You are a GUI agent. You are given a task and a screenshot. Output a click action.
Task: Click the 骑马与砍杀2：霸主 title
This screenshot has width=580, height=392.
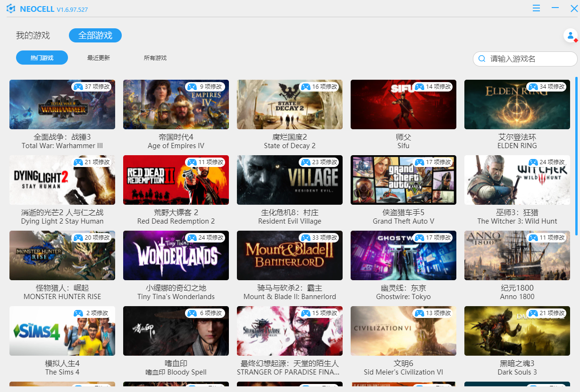(290, 288)
